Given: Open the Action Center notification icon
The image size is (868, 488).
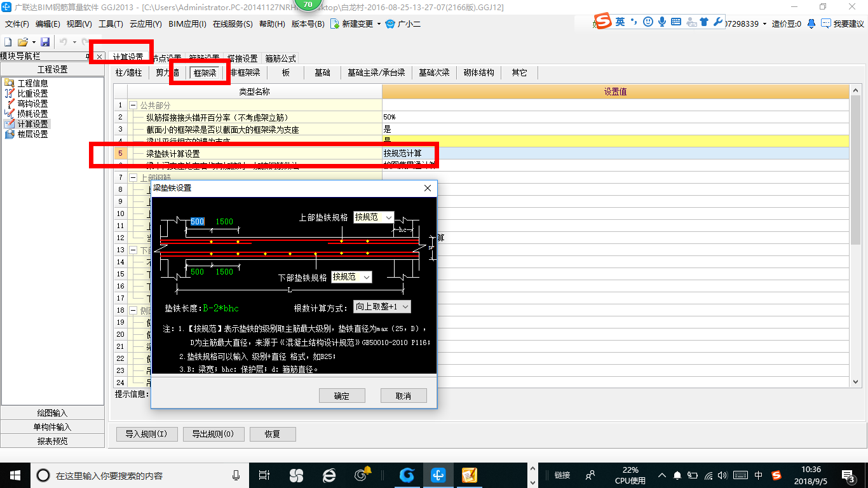Looking at the screenshot, I should tap(849, 475).
